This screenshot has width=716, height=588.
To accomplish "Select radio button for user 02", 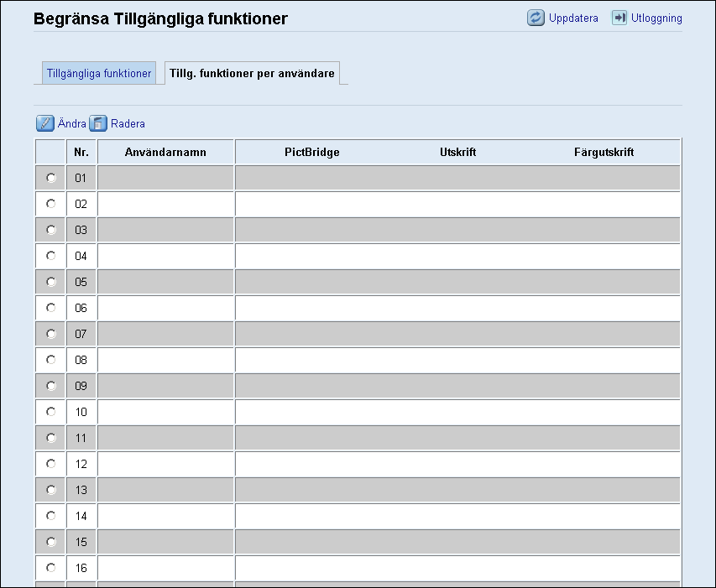I will [50, 204].
